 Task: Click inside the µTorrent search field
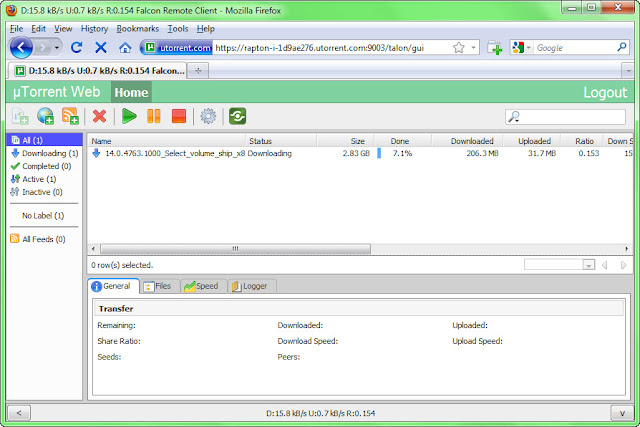click(x=572, y=117)
